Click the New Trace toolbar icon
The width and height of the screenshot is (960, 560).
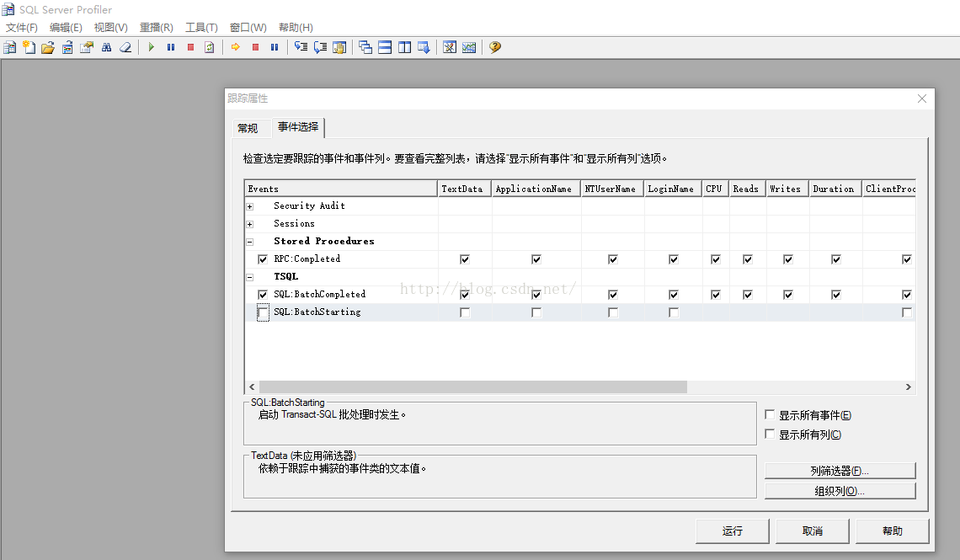(x=10, y=47)
